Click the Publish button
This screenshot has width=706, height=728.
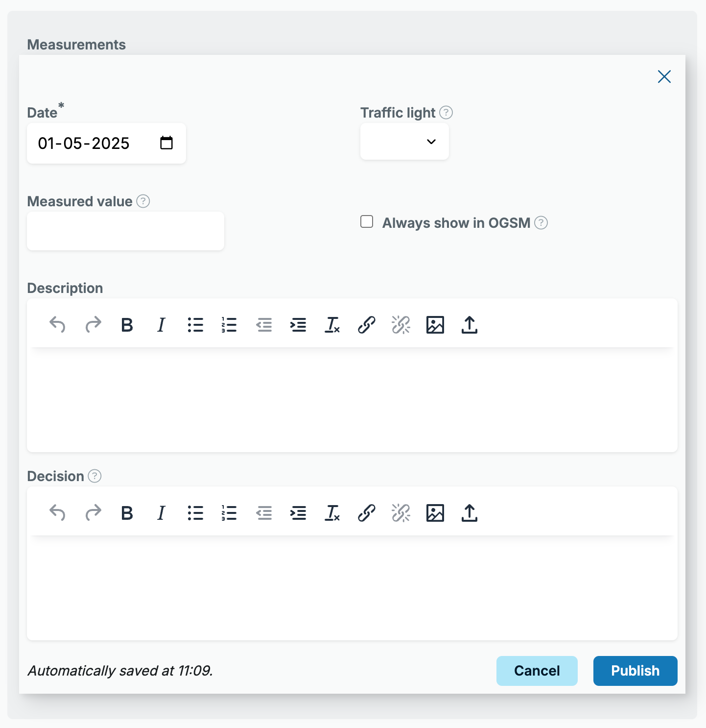click(x=635, y=671)
